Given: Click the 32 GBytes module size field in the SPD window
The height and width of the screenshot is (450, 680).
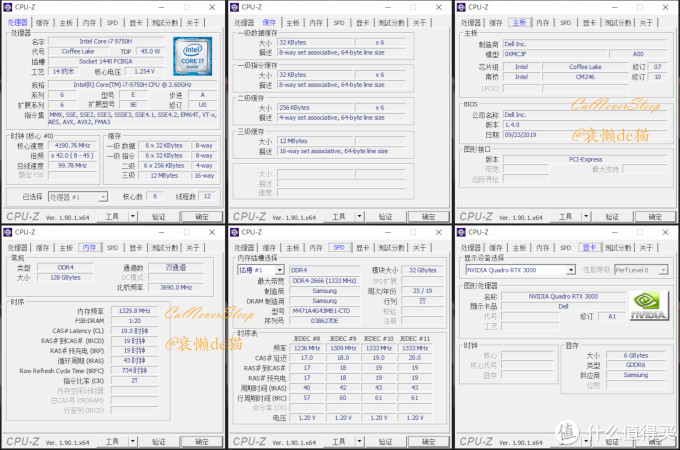Looking at the screenshot, I should pos(423,270).
